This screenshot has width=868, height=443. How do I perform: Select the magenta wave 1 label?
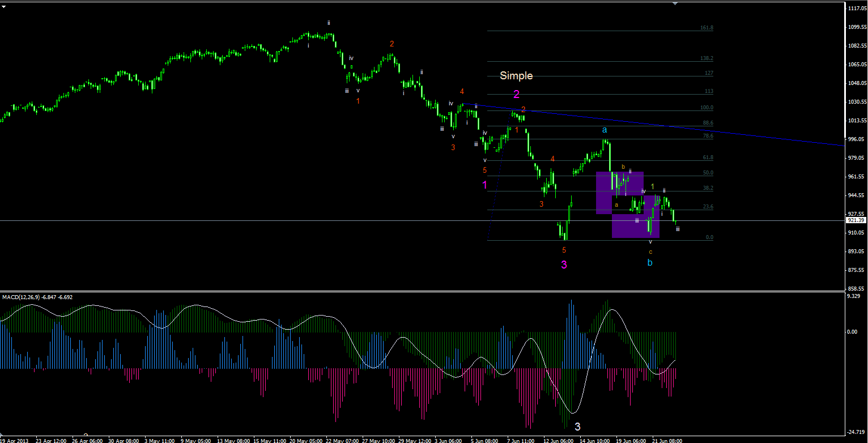point(484,185)
